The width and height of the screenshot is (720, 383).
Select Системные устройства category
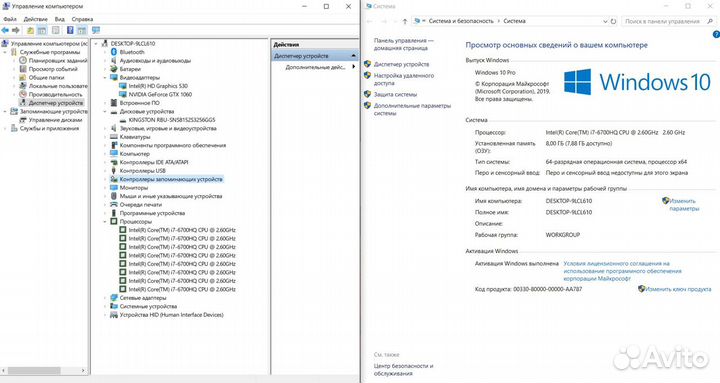coord(148,306)
